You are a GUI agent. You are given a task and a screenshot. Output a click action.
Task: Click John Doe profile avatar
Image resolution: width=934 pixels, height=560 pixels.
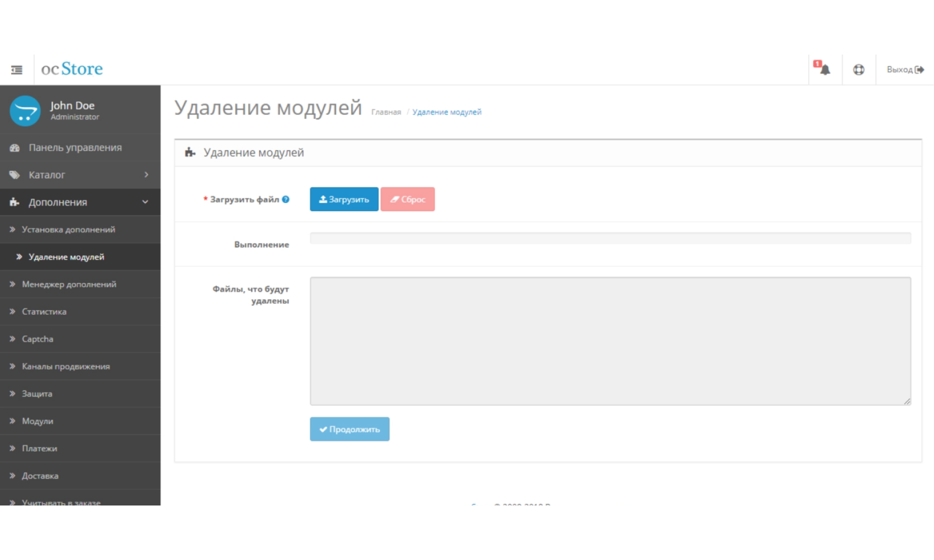click(x=25, y=111)
